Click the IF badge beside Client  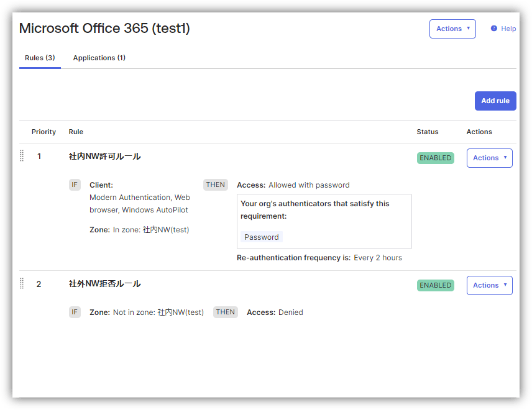(x=75, y=185)
